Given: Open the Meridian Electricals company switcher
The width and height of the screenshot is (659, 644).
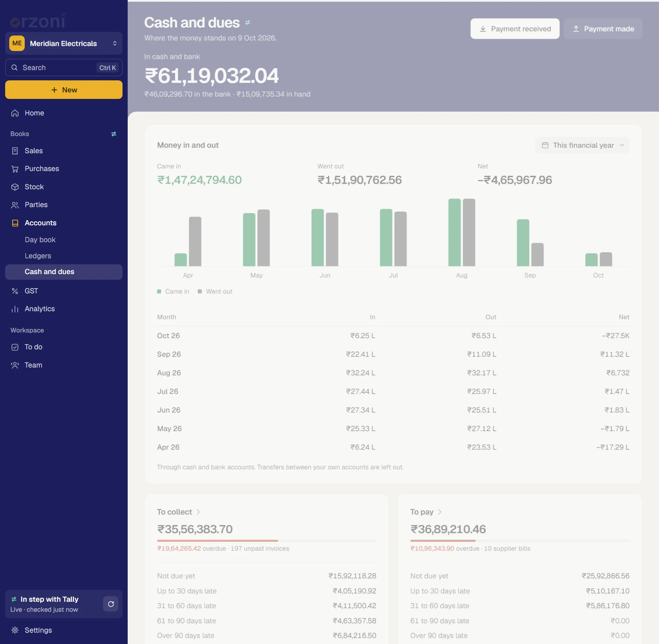Looking at the screenshot, I should point(64,43).
